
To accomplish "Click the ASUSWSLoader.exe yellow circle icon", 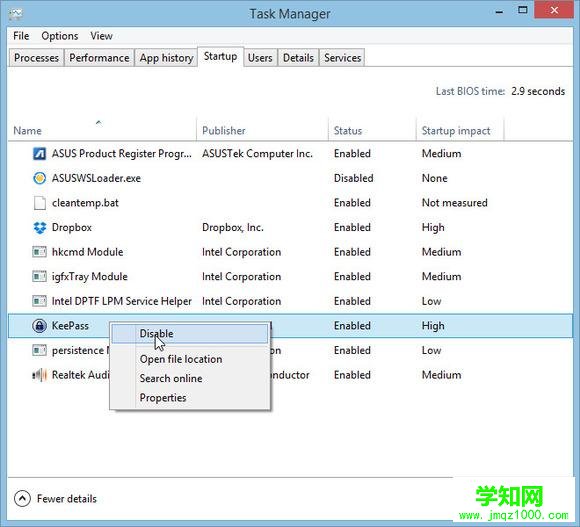I will 39,178.
